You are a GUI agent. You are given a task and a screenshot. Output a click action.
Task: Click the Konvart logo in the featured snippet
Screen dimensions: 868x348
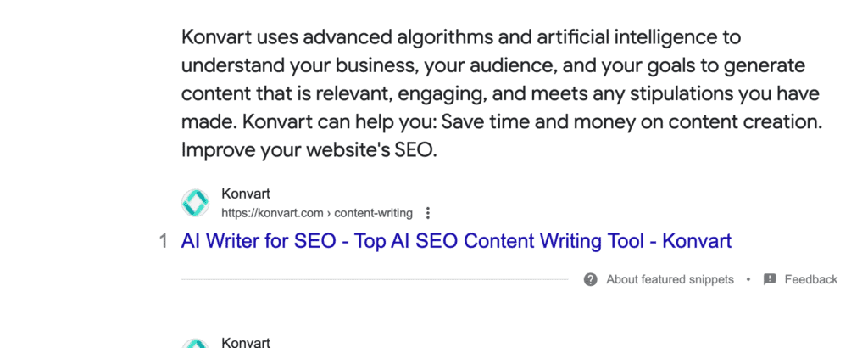[196, 203]
